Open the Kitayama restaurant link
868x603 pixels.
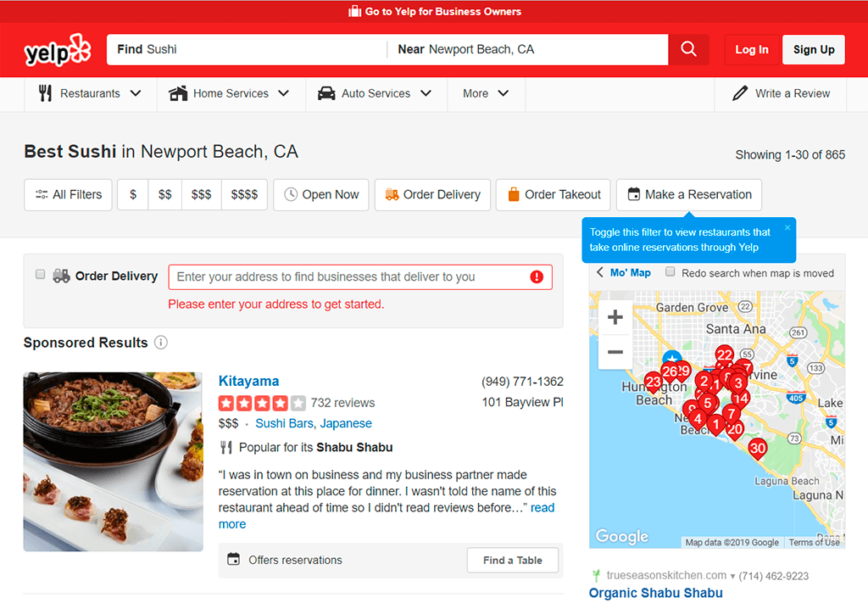click(x=248, y=381)
